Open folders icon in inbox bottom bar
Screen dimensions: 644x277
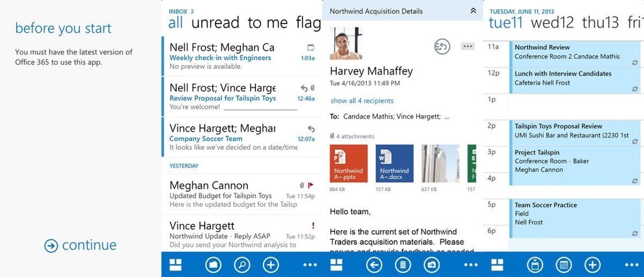pos(213,265)
